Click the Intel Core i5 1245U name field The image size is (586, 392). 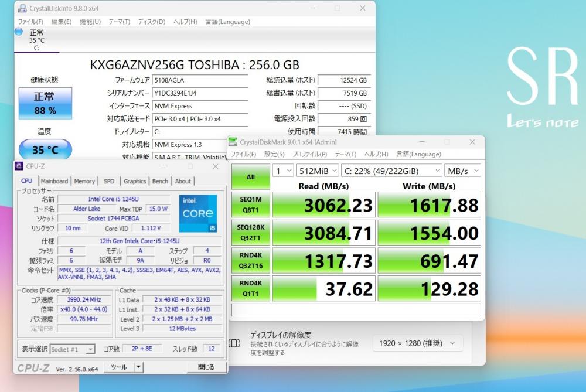[x=114, y=199]
